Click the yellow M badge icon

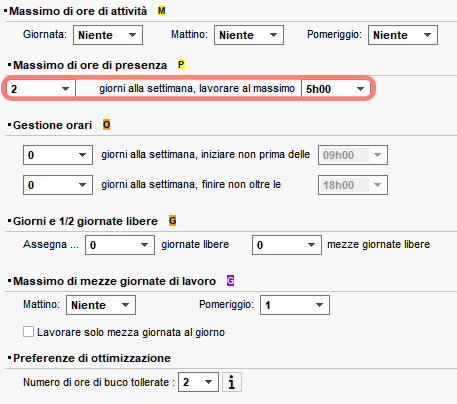[161, 11]
